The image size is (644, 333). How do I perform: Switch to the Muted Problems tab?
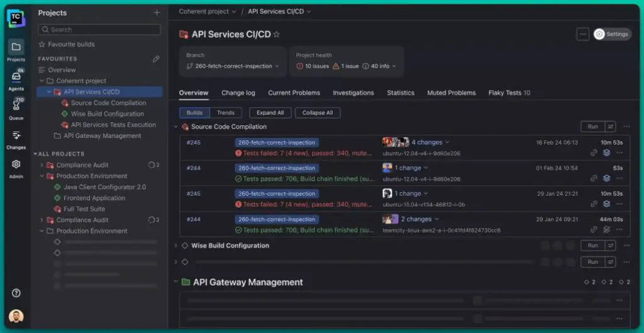point(452,93)
